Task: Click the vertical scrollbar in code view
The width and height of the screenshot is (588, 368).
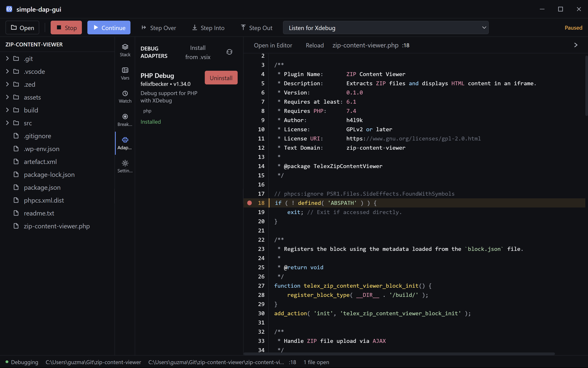Action: click(x=586, y=86)
